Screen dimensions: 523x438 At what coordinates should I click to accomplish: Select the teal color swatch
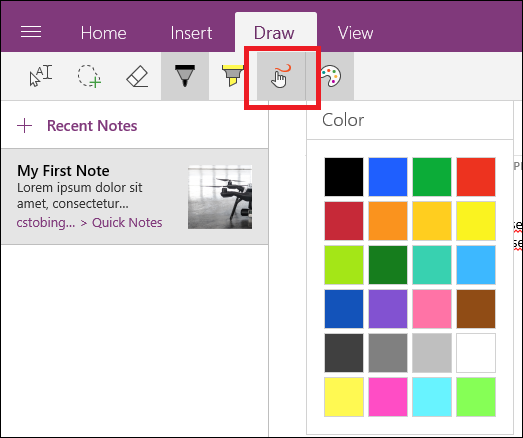click(432, 265)
